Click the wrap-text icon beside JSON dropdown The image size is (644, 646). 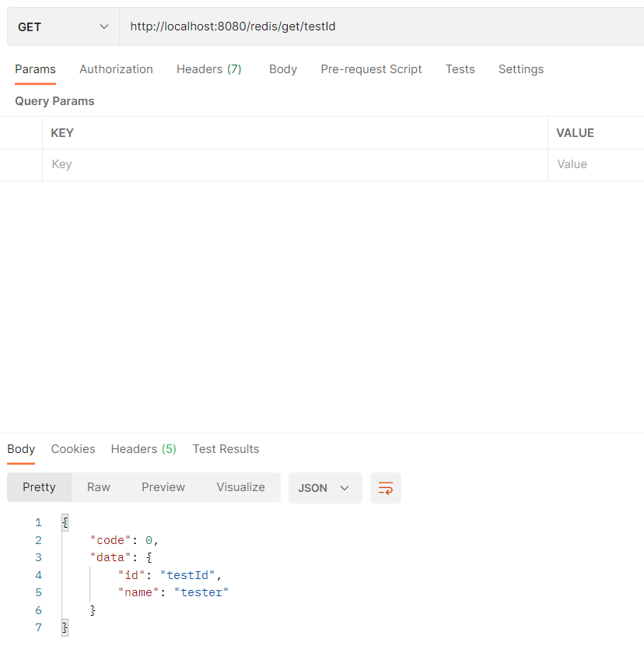point(386,486)
